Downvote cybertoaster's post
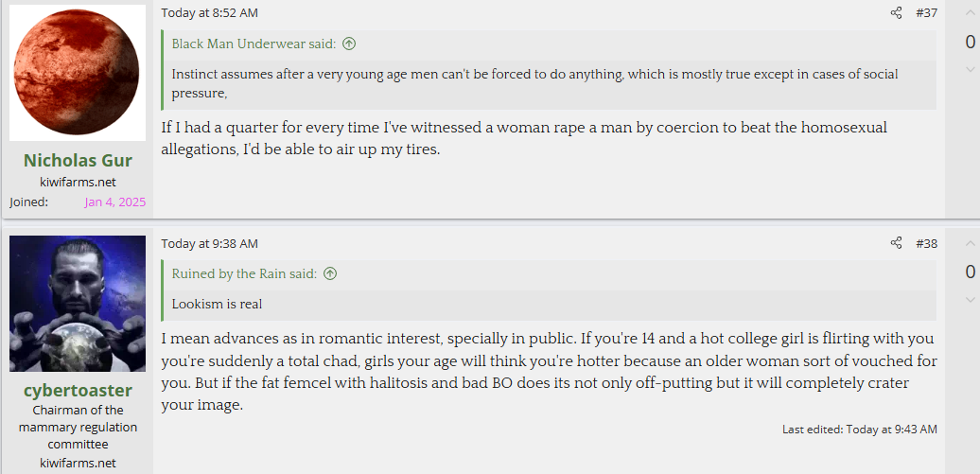 pos(970,300)
